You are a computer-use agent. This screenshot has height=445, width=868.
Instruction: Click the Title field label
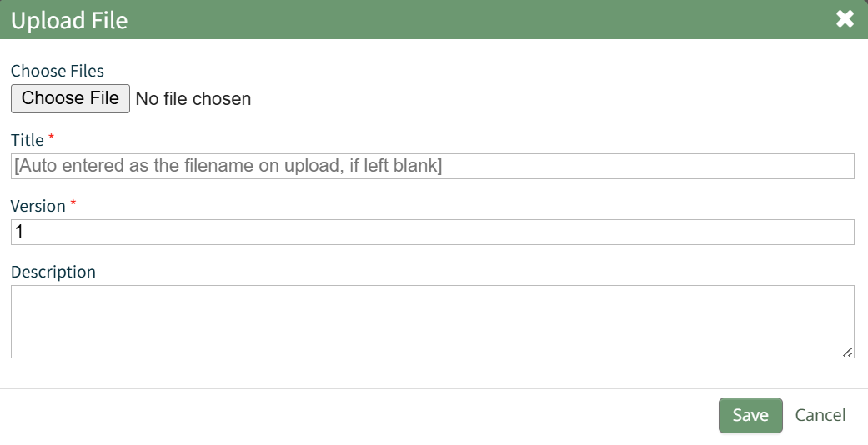27,139
